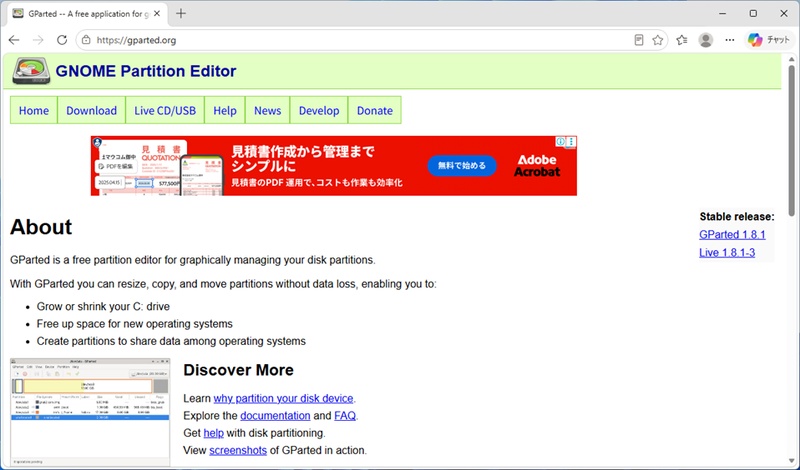Click the 'Stable release:' label

737,216
